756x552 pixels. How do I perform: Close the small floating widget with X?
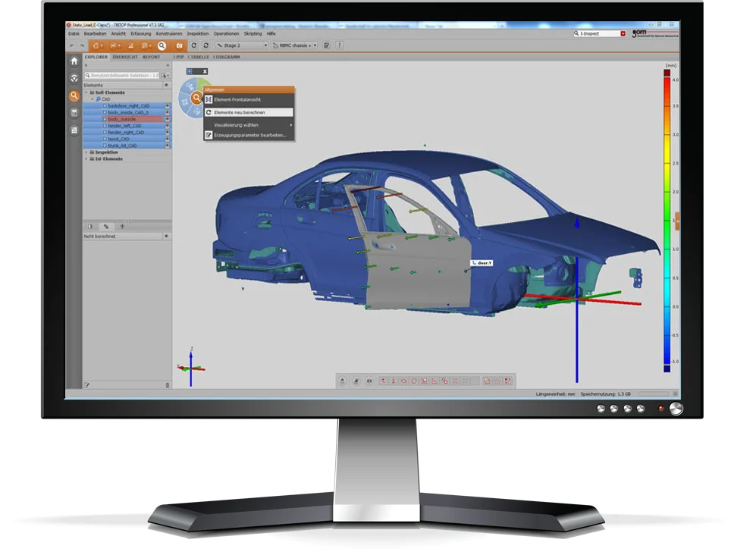(x=205, y=71)
